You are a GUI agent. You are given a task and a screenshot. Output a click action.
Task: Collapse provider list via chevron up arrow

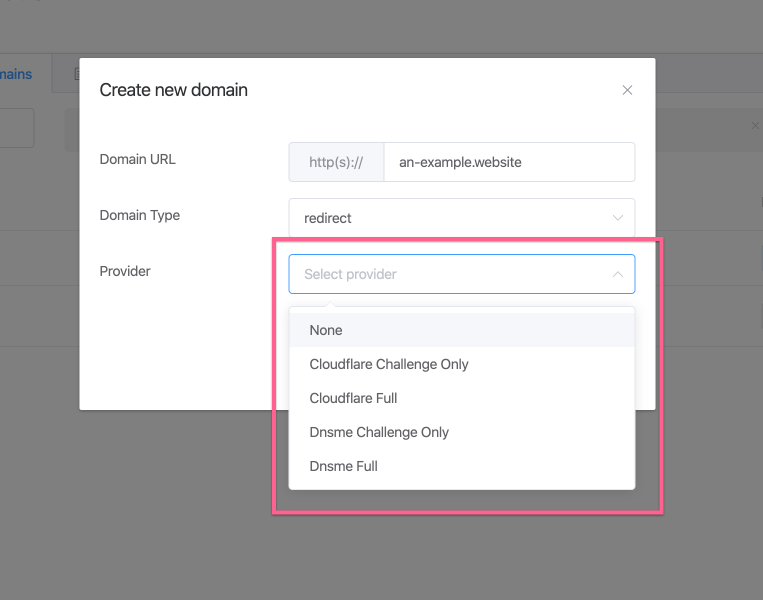618,274
